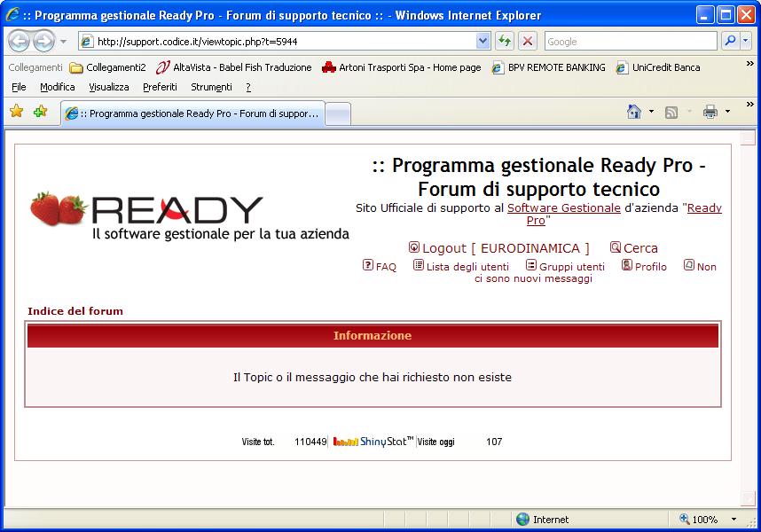Click the Cerca search link
The width and height of the screenshot is (761, 532).
640,248
